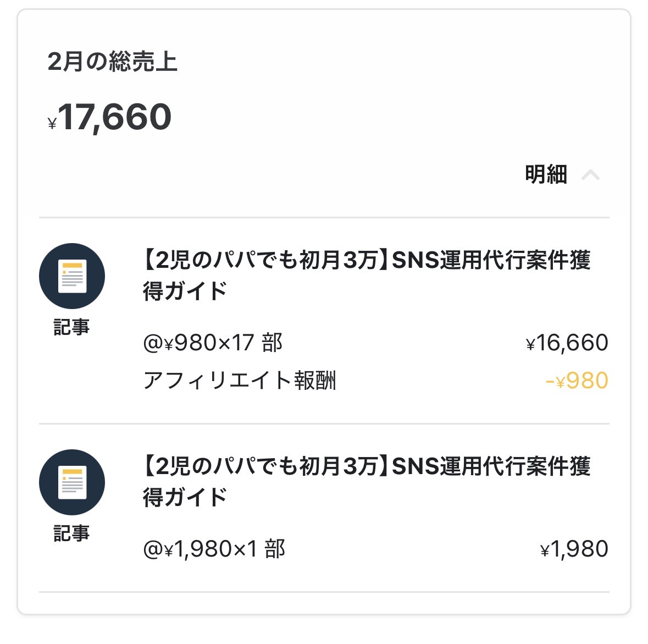Click the 記事 label under the first icon
The width and height of the screenshot is (648, 644).
71,327
